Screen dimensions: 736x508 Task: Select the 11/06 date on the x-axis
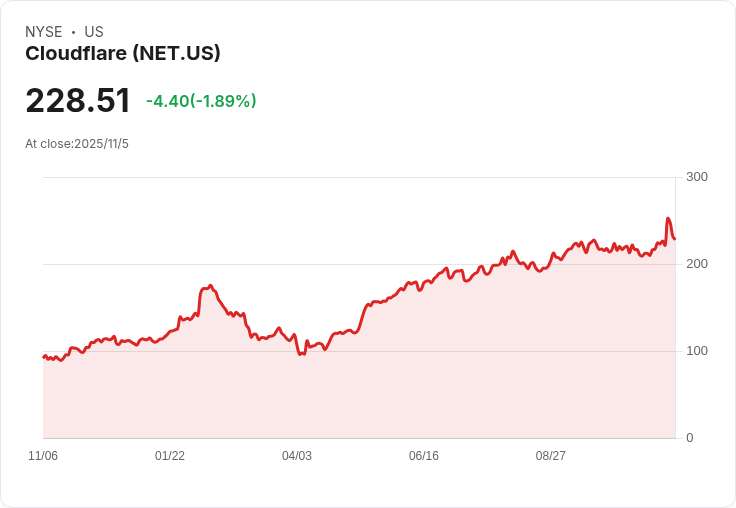pyautogui.click(x=43, y=456)
